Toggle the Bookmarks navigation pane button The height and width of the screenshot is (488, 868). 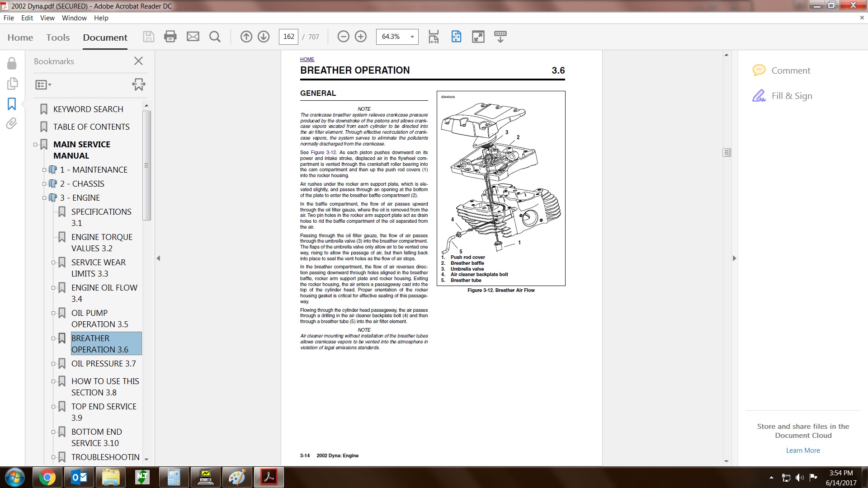coord(12,104)
